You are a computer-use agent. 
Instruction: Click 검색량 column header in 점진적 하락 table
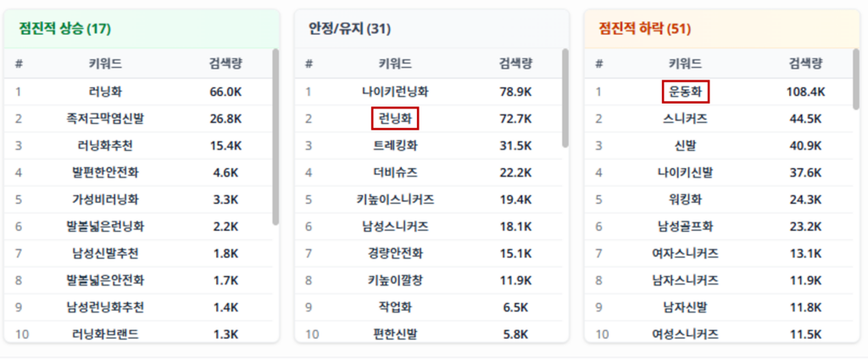[805, 64]
